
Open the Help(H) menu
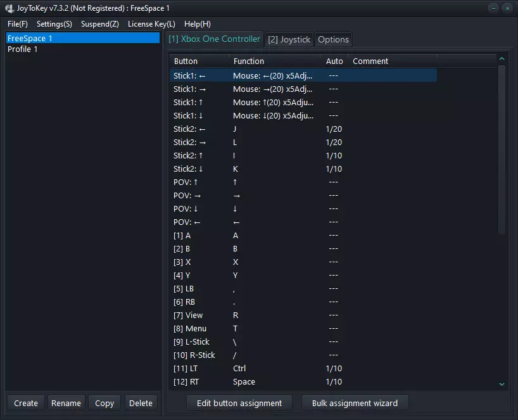[198, 24]
